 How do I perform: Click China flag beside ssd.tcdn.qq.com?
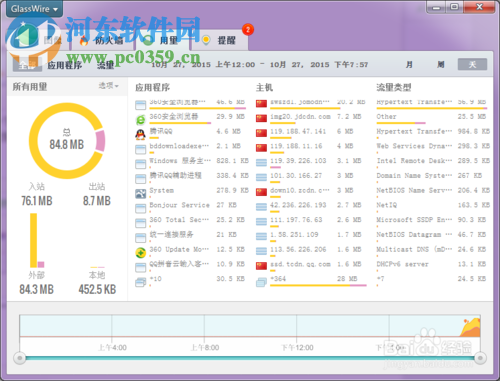click(261, 266)
